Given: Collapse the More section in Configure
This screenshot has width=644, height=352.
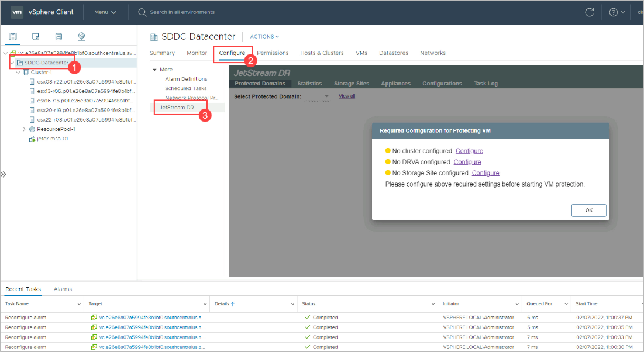Looking at the screenshot, I should (x=154, y=70).
